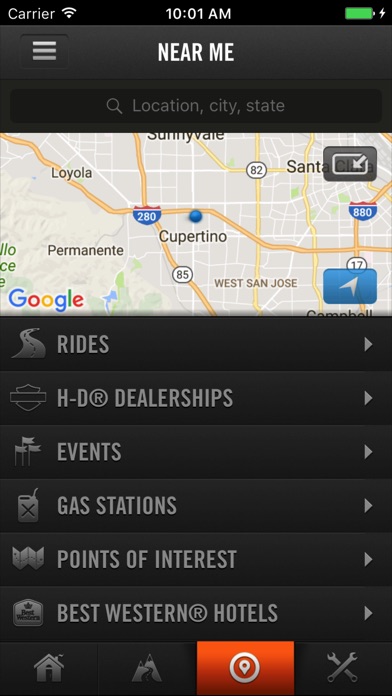Click the Location, city, state search field
Viewport: 392px width, 696px height.
point(196,106)
